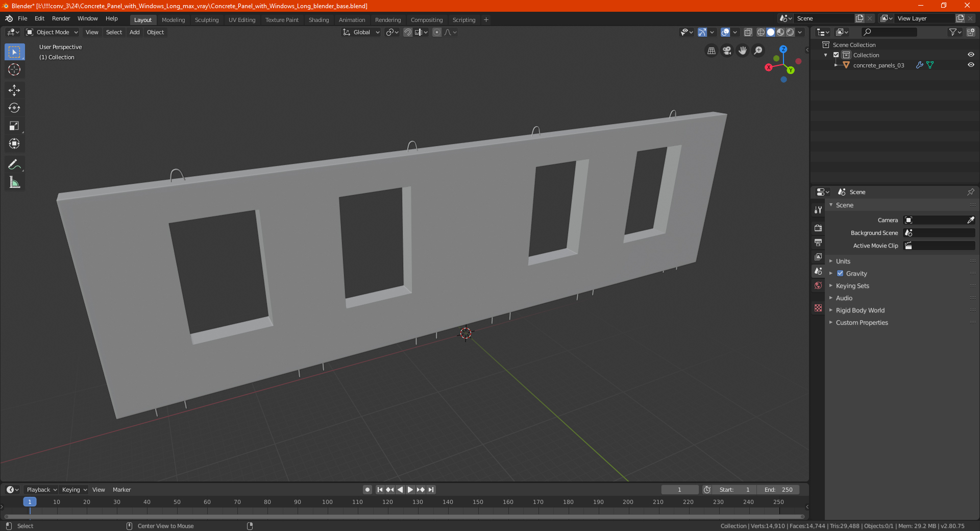Play the animation forward
Viewport: 980px width, 531px height.
tap(410, 490)
